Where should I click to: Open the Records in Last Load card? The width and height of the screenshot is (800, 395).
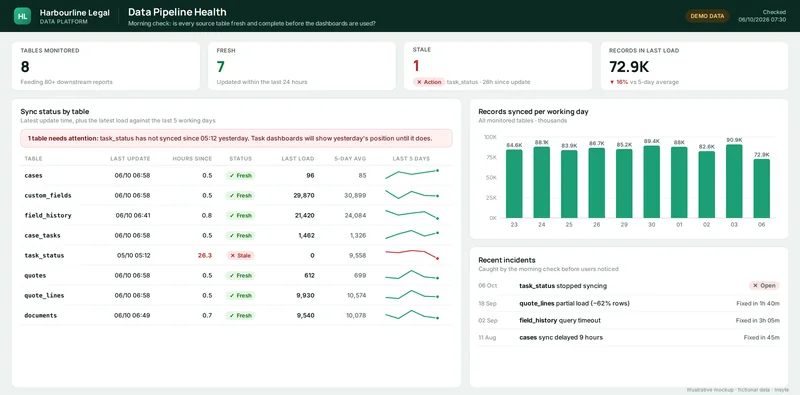pos(694,66)
